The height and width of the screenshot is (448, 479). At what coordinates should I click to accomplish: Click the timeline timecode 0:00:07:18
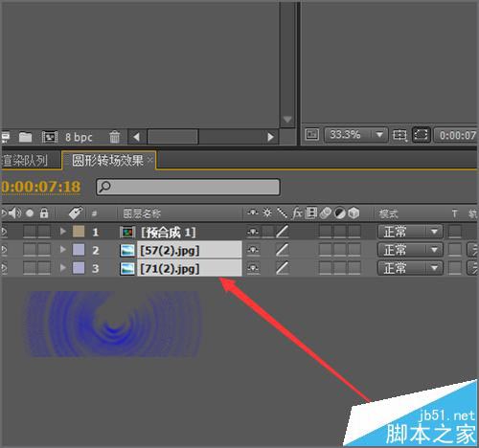point(41,187)
